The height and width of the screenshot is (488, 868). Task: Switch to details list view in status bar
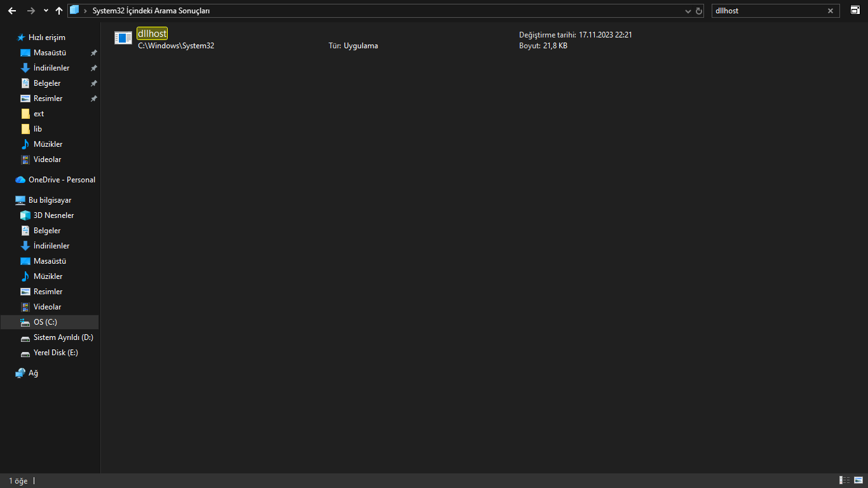[x=845, y=480]
